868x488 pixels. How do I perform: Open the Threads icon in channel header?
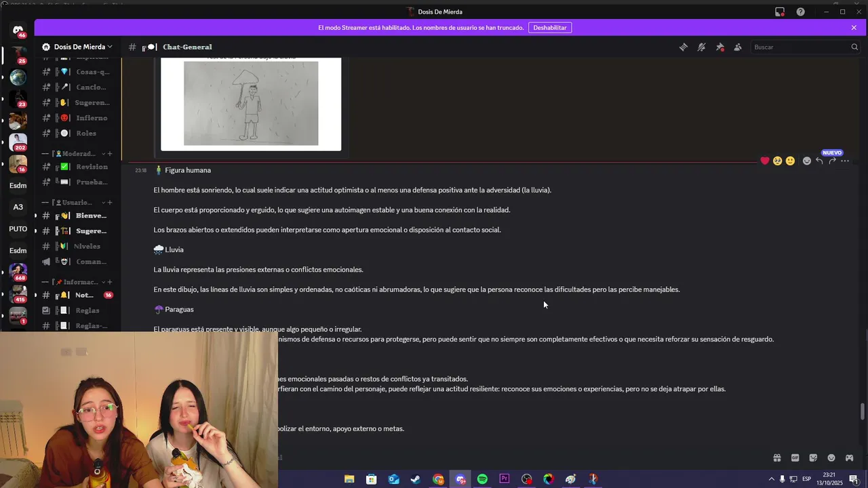click(684, 47)
